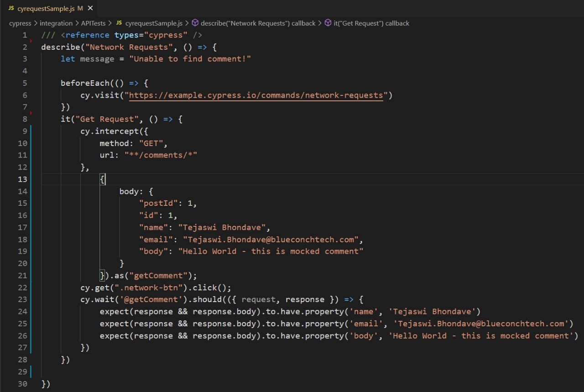Screen dimensions: 584x392
Task: Click the string "Unable to find comment!"
Action: click(x=190, y=59)
